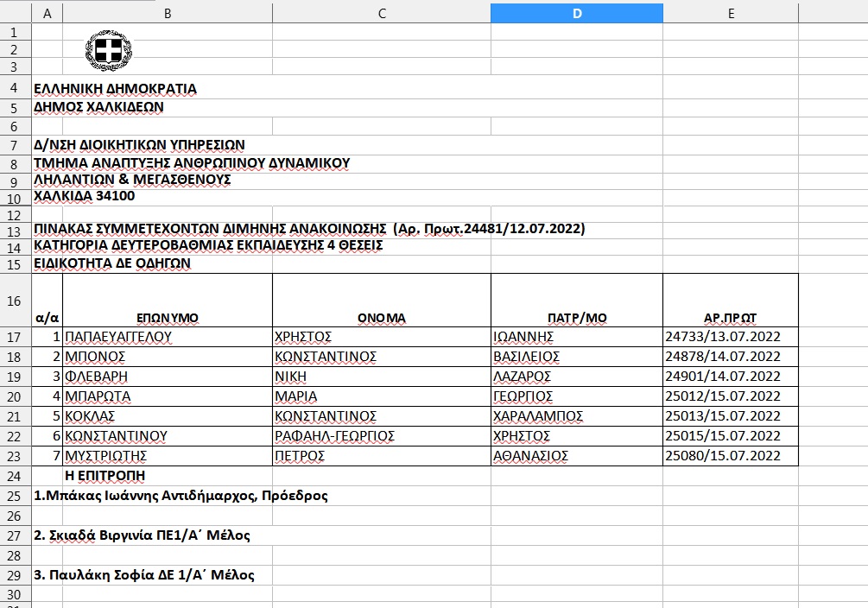Screen dimensions: 868x608
Task: Click the ΧΑΡΑΛΑΜΠΟΣ cell
Action: (576, 416)
